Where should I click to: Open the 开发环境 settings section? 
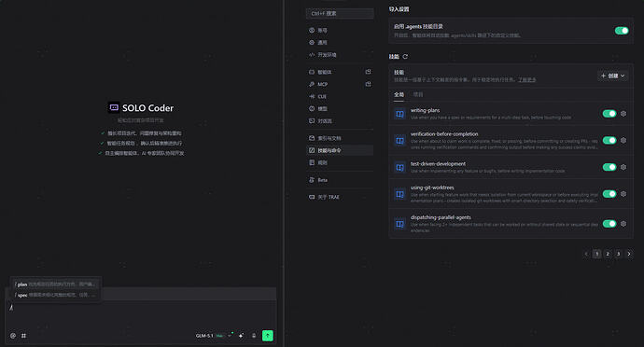click(x=340, y=55)
